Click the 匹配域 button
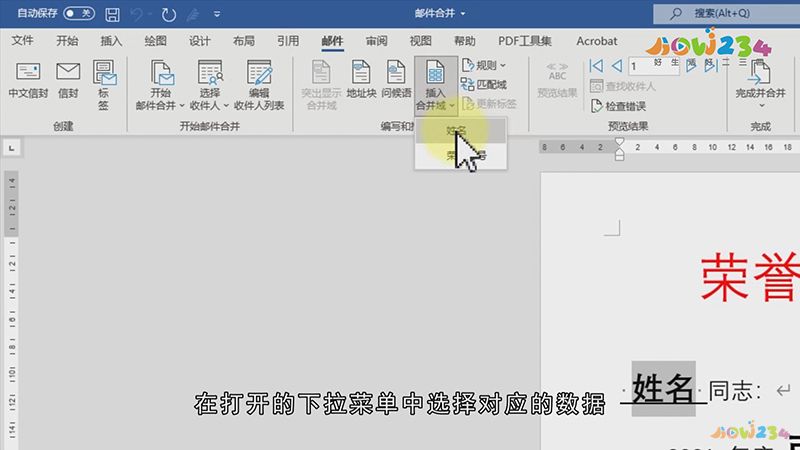The width and height of the screenshot is (800, 450). point(484,85)
